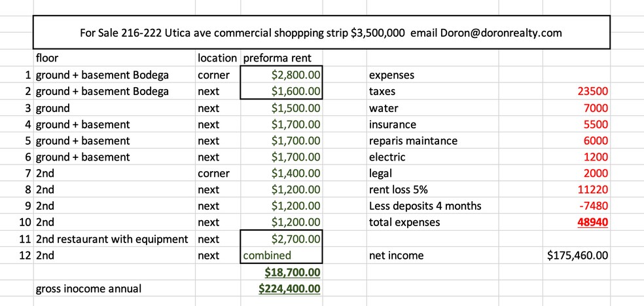Click the deposits value -7480
The height and width of the screenshot is (306, 644).
(x=594, y=206)
